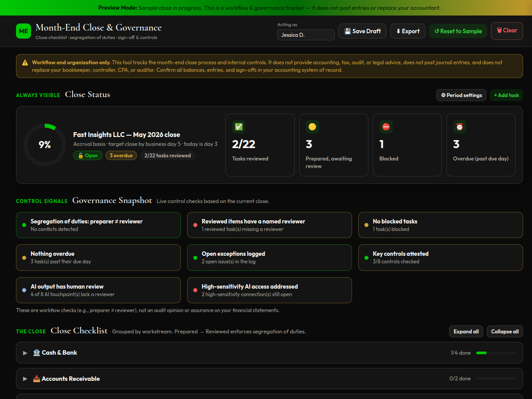Open the No blocked tasks signal card
This screenshot has width=532, height=399.
point(441,225)
